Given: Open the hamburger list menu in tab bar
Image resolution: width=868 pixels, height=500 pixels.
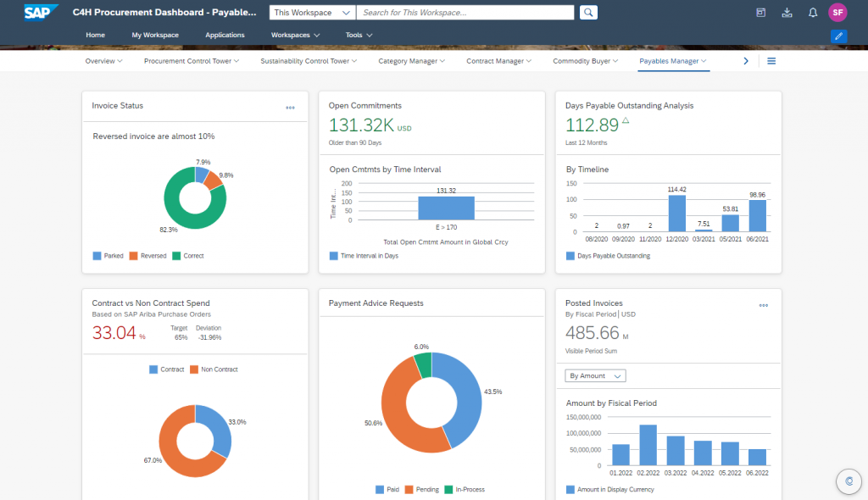Looking at the screenshot, I should (771, 61).
